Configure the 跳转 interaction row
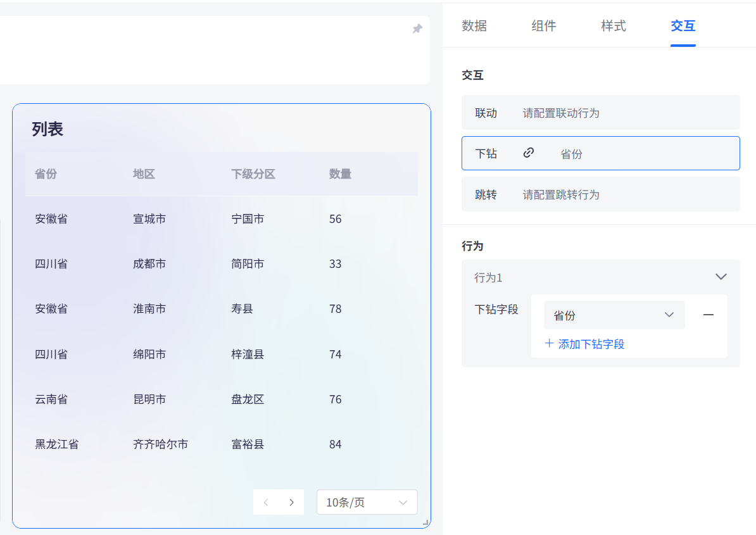This screenshot has height=535, width=756. [x=600, y=194]
